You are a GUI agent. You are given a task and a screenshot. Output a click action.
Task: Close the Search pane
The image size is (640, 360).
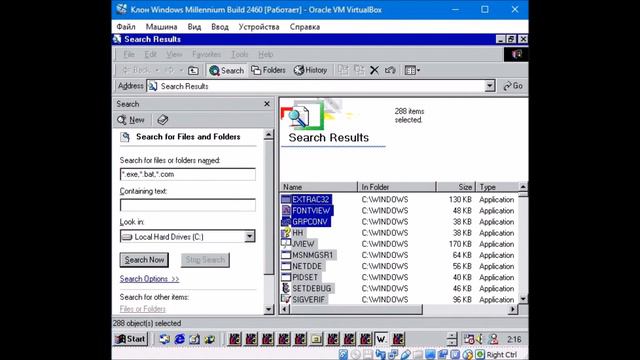click(267, 104)
